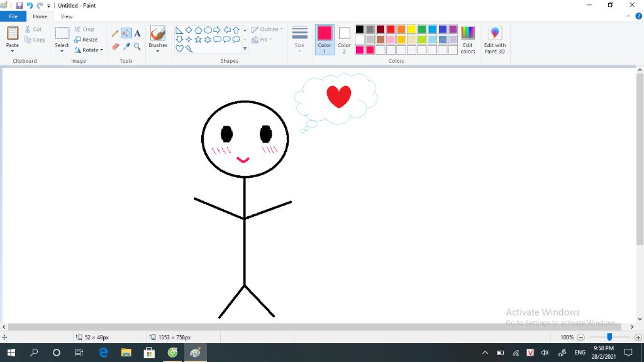644x362 pixels.
Task: Select the Magnifier tool
Action: [x=137, y=47]
